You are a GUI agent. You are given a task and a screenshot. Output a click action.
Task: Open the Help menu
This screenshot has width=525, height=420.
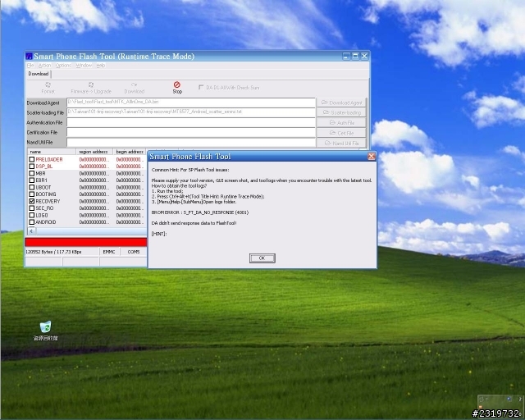click(101, 66)
